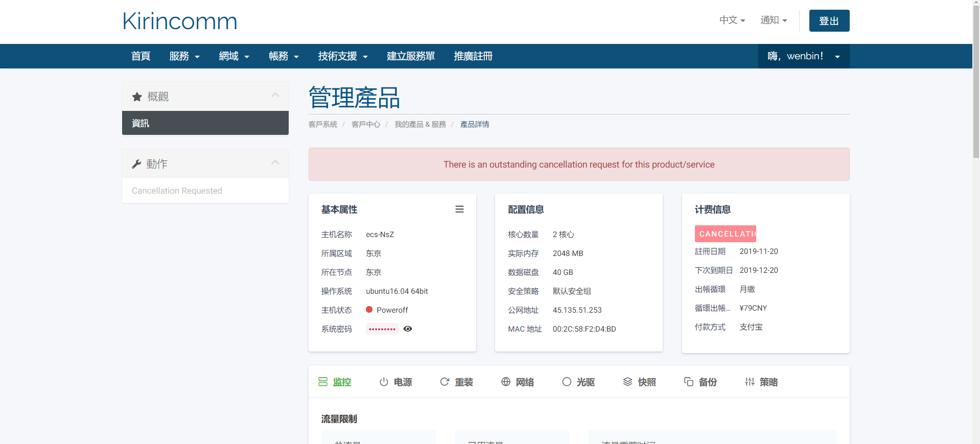This screenshot has width=980, height=444.
Task: Collapse the 動作 sidebar panel chevron
Action: 275,162
